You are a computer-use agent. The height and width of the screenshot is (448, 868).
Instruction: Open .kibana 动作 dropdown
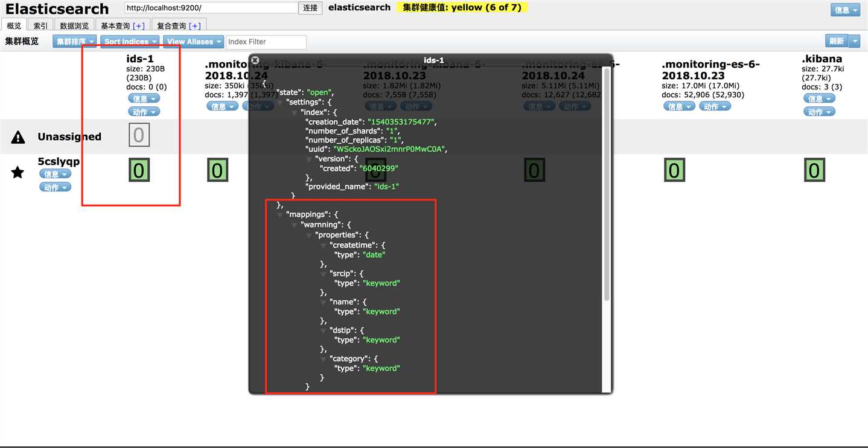coord(819,112)
